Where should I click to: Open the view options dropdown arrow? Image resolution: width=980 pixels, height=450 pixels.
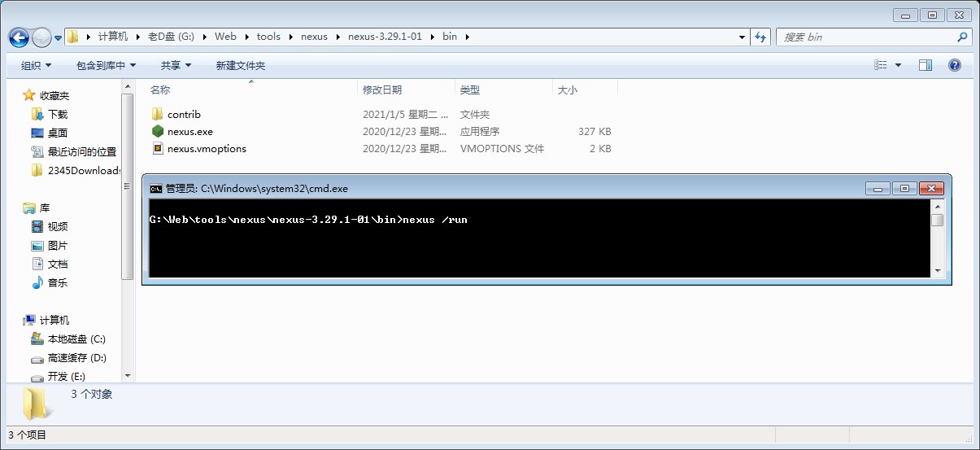click(x=898, y=65)
